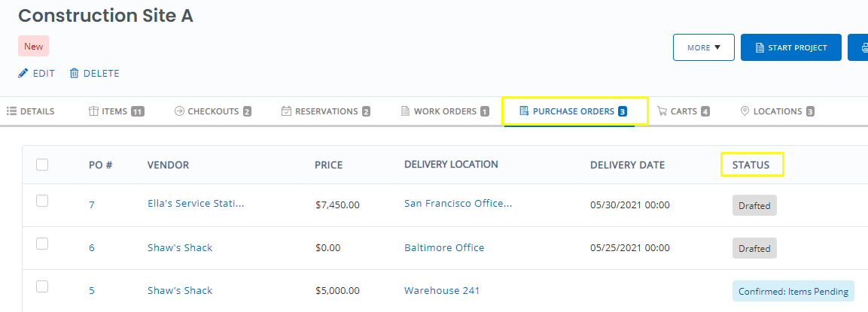The height and width of the screenshot is (312, 868).
Task: Click the $5,000.00 price cell
Action: click(338, 290)
